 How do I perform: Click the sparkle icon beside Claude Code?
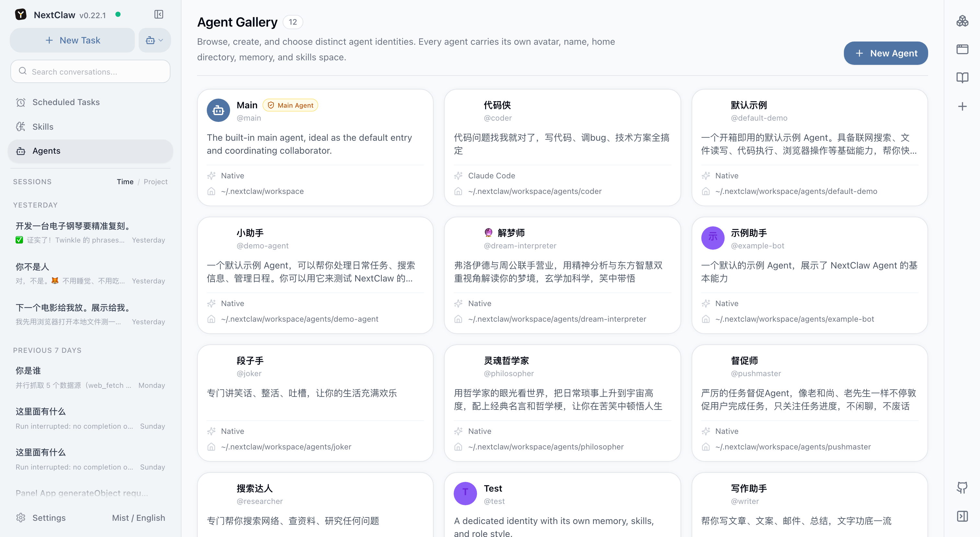(459, 175)
